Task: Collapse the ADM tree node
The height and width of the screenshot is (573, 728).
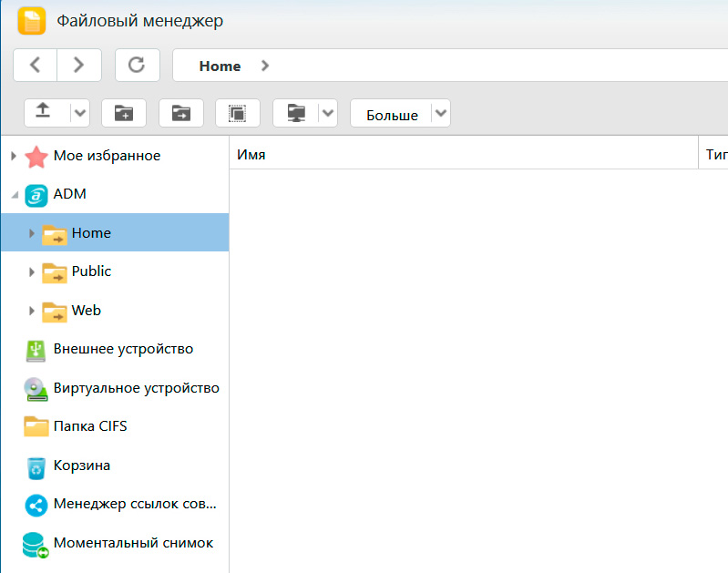Action: [14, 195]
